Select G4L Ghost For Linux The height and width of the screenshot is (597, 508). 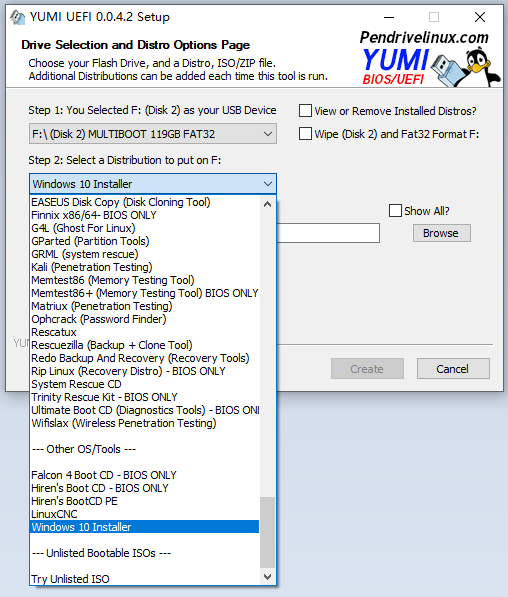(x=145, y=228)
